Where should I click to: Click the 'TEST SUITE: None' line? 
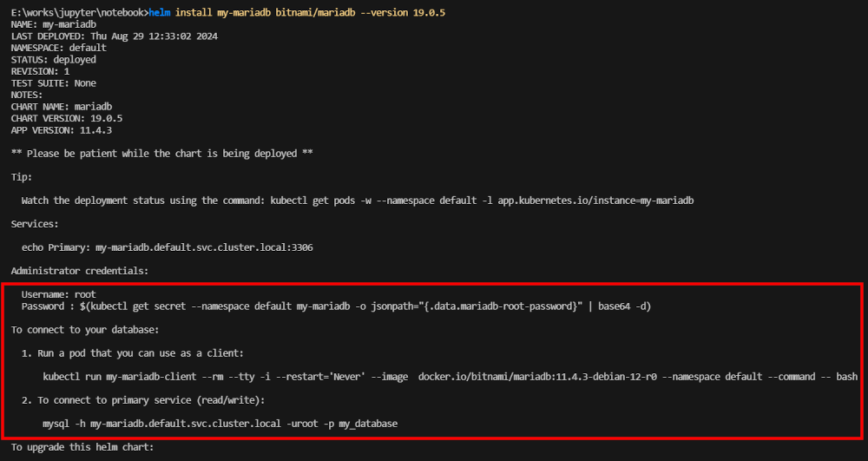54,83
